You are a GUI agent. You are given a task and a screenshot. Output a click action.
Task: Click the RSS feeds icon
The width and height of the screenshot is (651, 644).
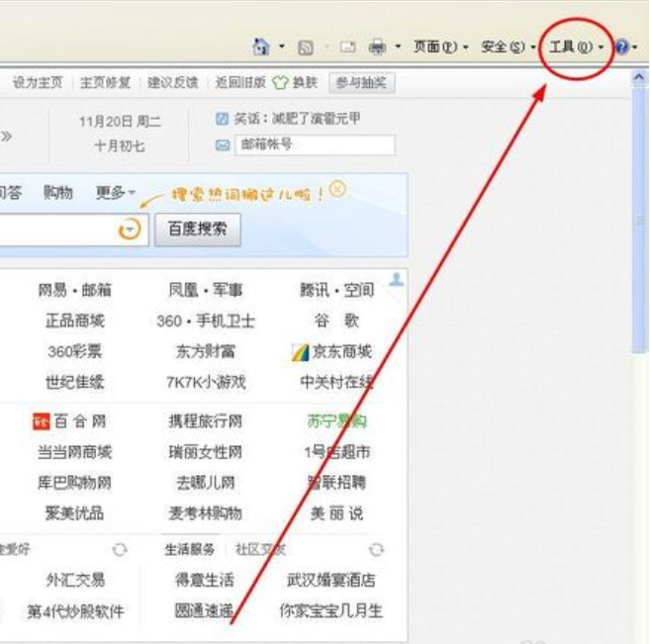pyautogui.click(x=306, y=46)
